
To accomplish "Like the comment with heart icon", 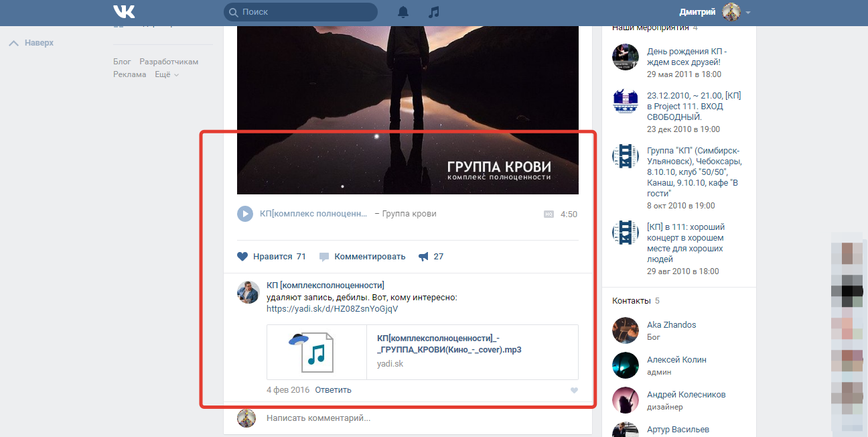I will (x=574, y=390).
